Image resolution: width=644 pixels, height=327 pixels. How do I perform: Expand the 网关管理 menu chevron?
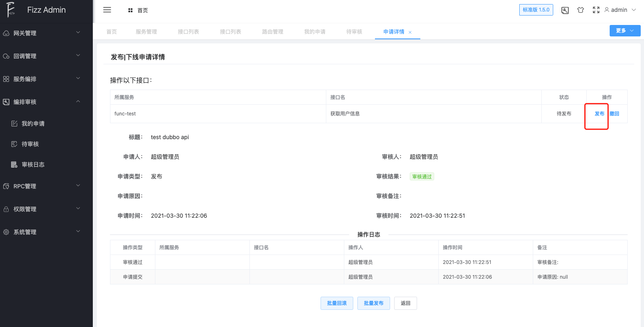(78, 32)
